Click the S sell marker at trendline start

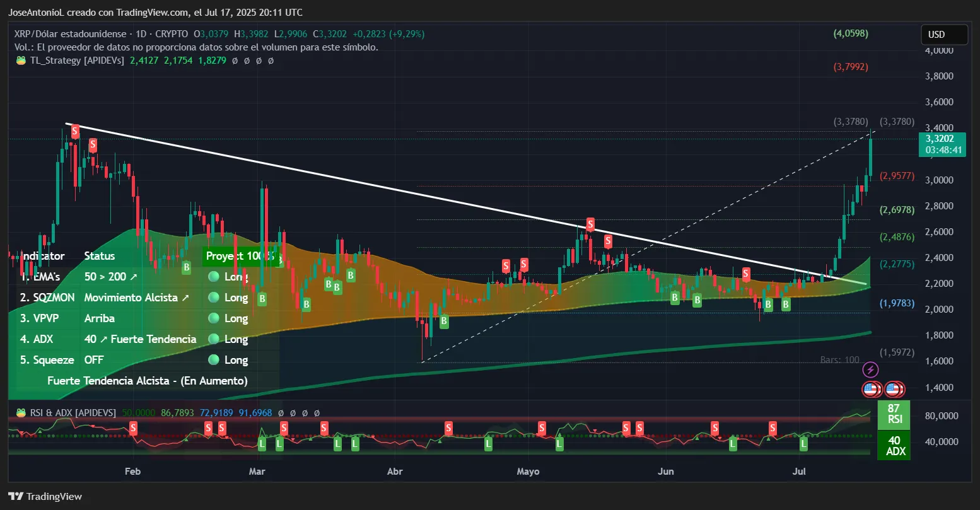(75, 131)
